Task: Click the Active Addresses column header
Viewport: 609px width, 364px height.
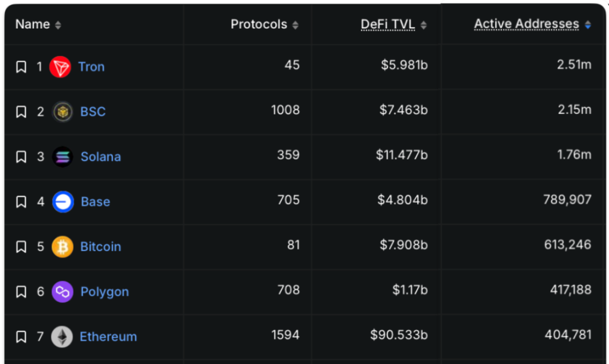Action: click(526, 24)
